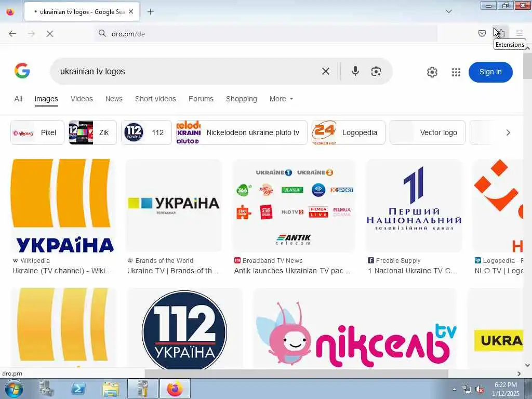Sign in to Google account
This screenshot has height=399, width=532.
point(490,72)
